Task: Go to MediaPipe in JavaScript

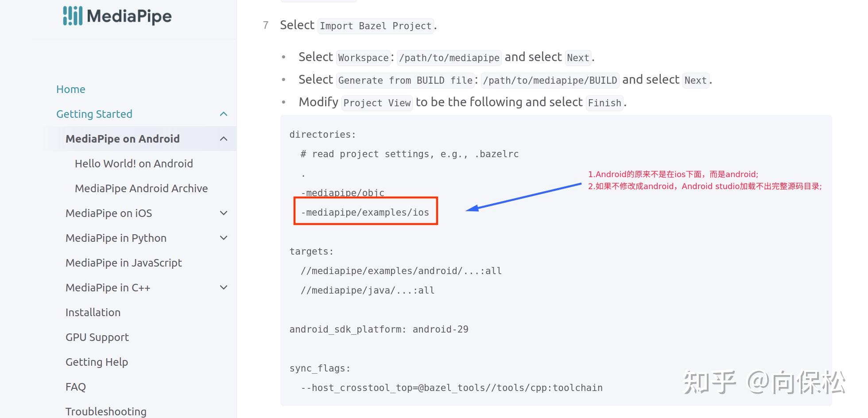Action: pos(124,263)
